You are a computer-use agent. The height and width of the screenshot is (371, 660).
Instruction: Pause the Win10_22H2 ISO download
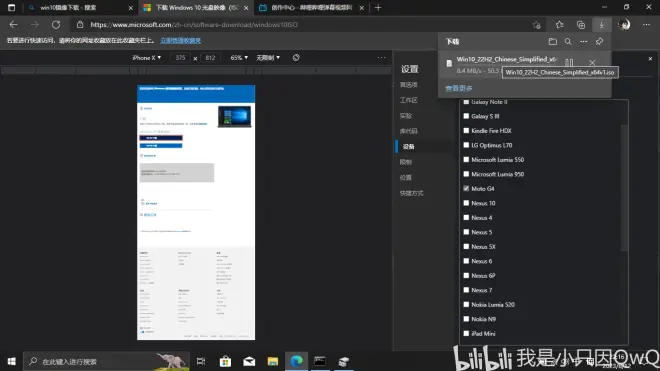tap(569, 63)
